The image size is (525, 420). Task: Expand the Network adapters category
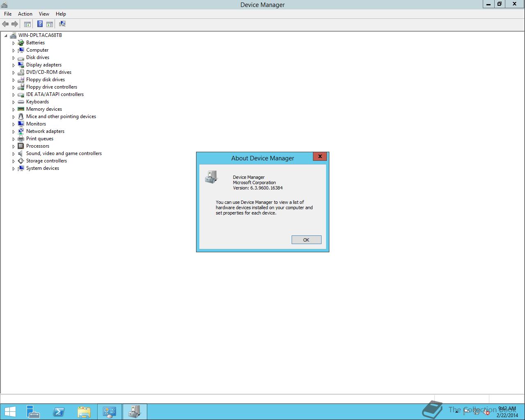14,132
